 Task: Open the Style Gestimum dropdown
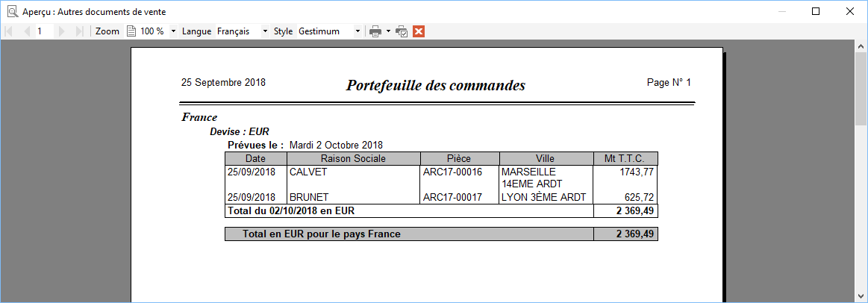(357, 31)
